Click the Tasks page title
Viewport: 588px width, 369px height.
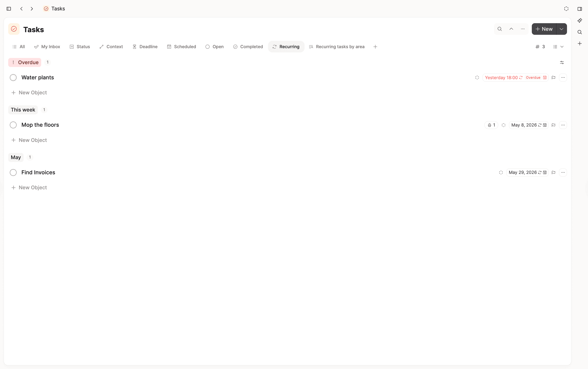tap(34, 30)
